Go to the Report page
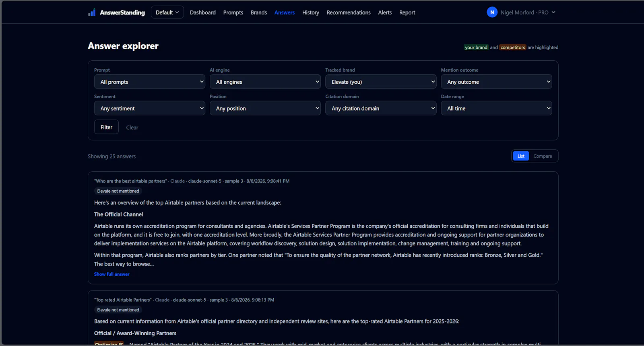644x346 pixels. click(x=407, y=12)
